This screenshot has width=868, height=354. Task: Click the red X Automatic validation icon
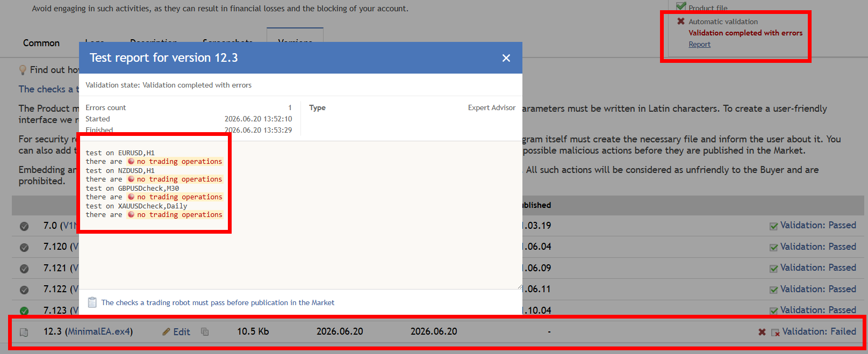pyautogui.click(x=681, y=21)
